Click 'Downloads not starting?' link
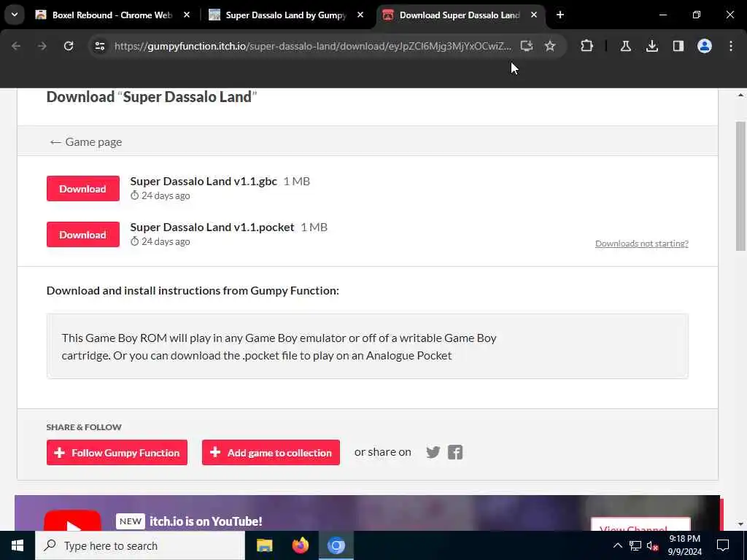 click(641, 244)
